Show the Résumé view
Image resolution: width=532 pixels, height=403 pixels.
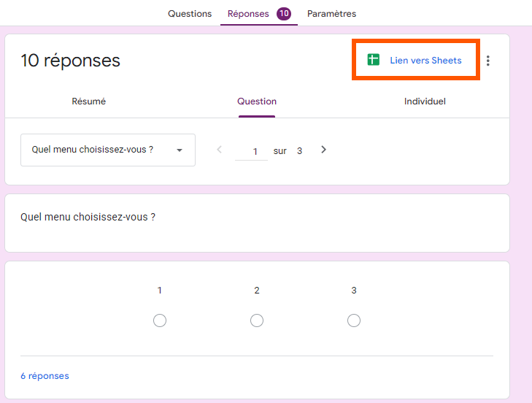pyautogui.click(x=89, y=101)
